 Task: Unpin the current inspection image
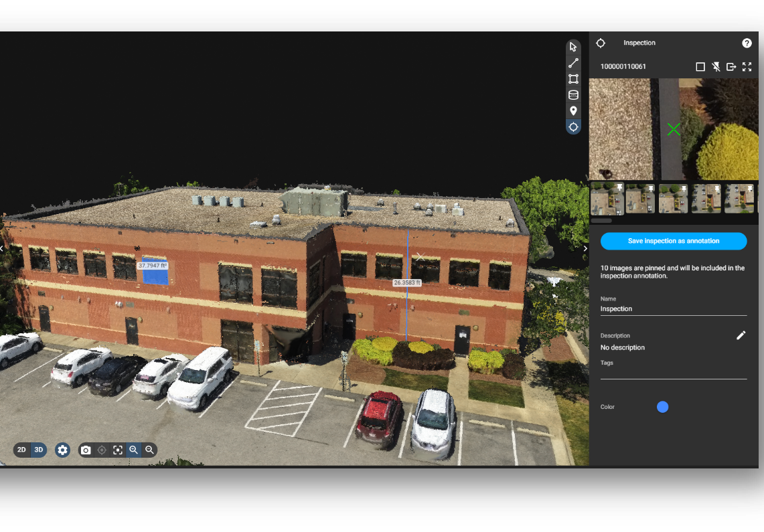[716, 67]
